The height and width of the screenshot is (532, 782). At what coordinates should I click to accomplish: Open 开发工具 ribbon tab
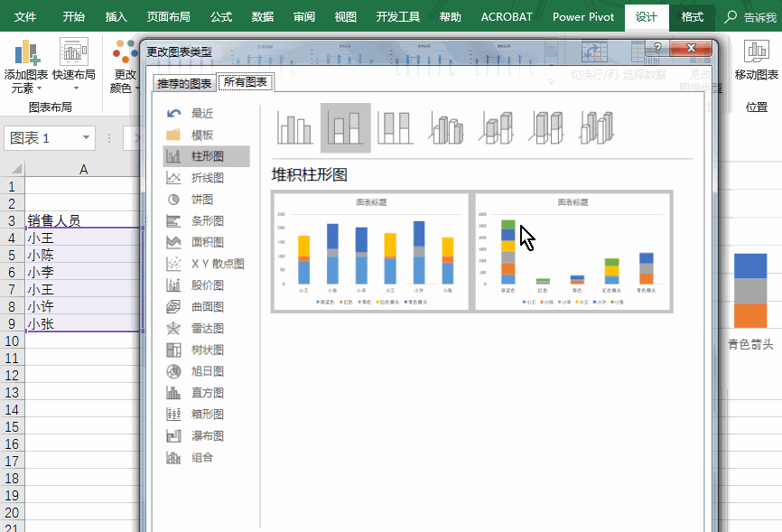[x=398, y=16]
